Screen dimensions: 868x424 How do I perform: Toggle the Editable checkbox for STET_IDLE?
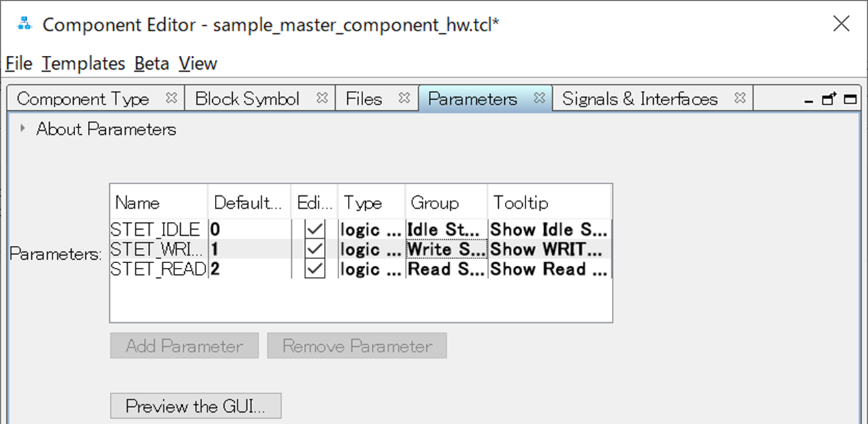coord(315,230)
